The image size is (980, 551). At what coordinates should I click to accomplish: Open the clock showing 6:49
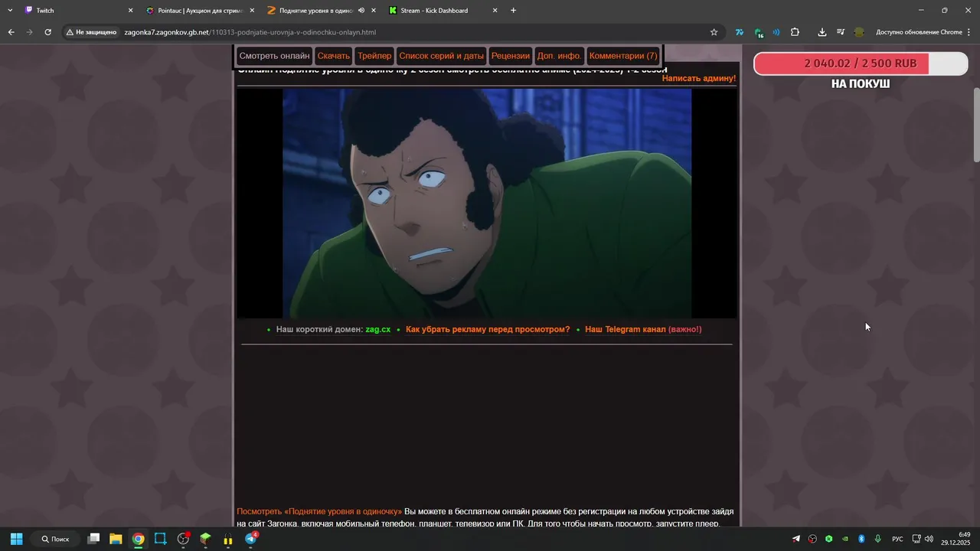point(955,539)
